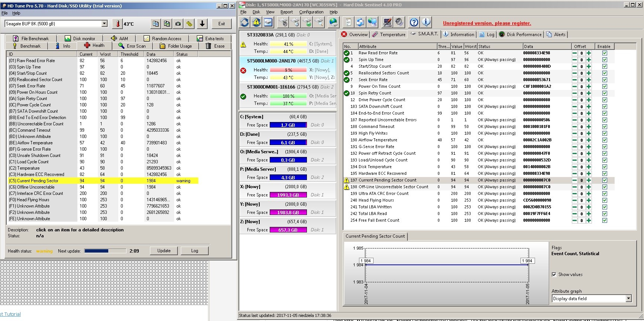Screen dimensions: 644x321
Task: Open the Configuration menu in Hard Disk Sentinel
Action: 311,12
